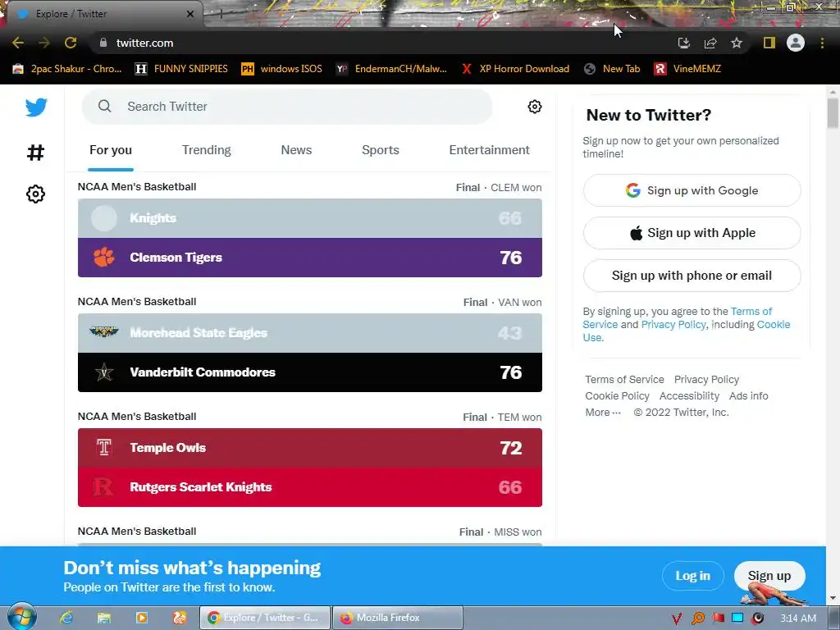Expand the More footer menu
Image resolution: width=840 pixels, height=630 pixels.
coord(603,413)
